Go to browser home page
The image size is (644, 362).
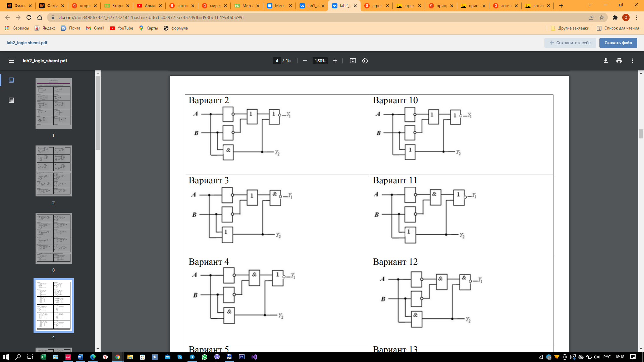coord(40,17)
